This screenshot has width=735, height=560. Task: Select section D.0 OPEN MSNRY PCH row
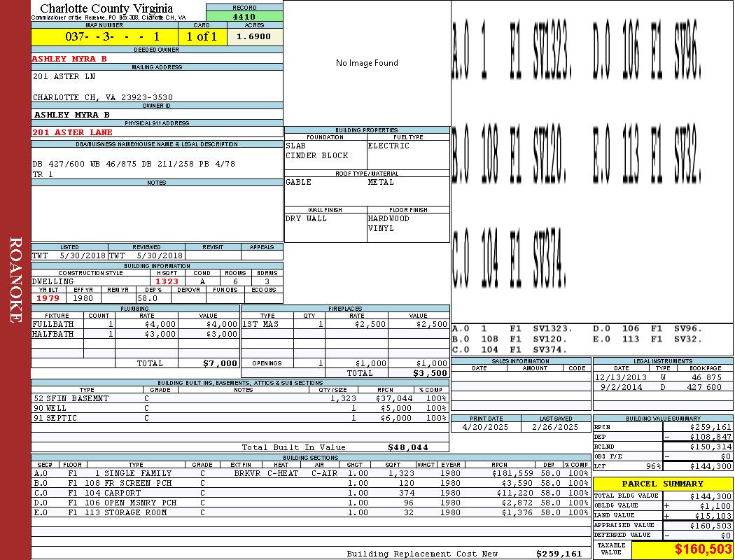point(311,503)
